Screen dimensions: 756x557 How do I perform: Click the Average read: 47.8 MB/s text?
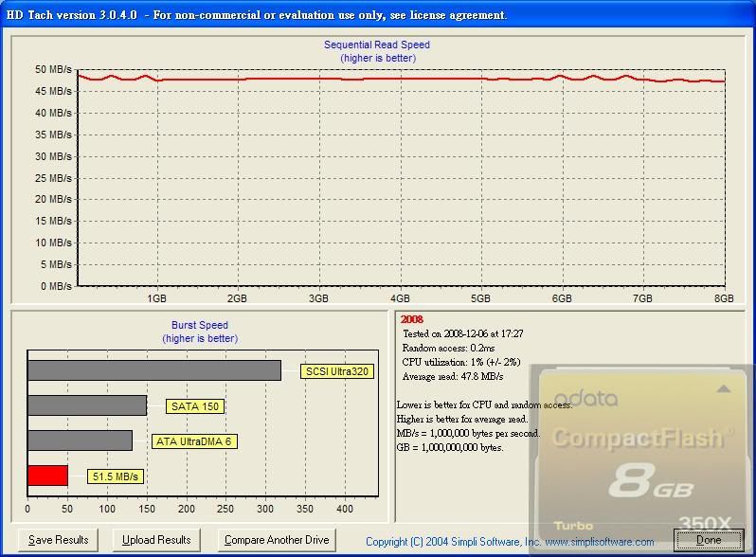(x=453, y=377)
